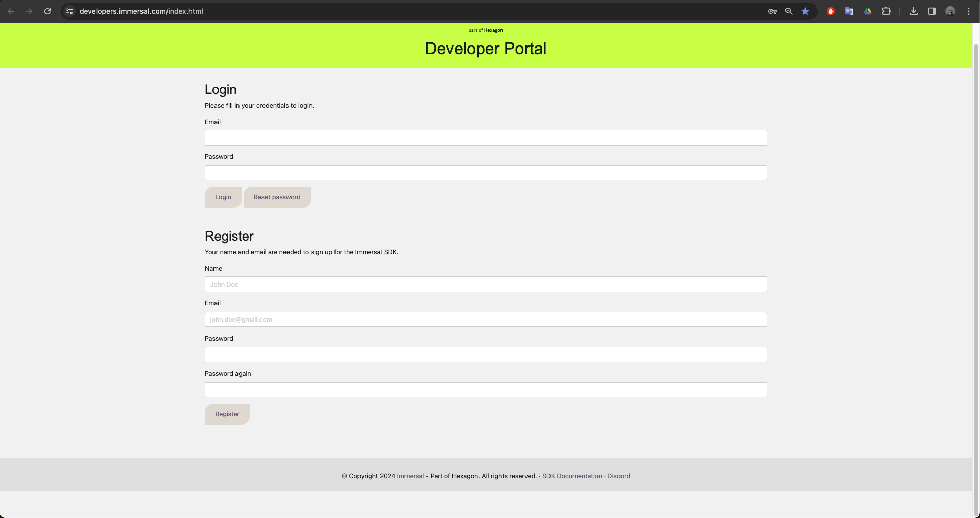Focus the Register Password field
This screenshot has height=518, width=980.
(x=486, y=355)
